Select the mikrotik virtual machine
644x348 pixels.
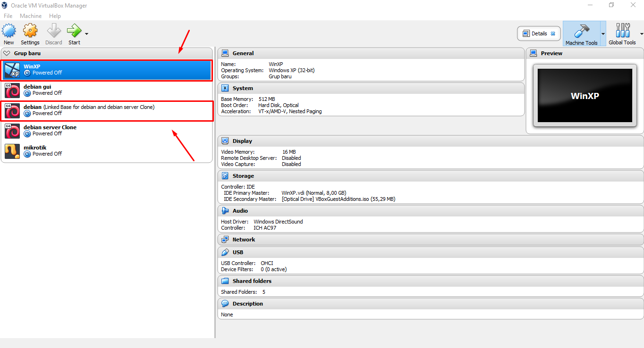pyautogui.click(x=107, y=151)
